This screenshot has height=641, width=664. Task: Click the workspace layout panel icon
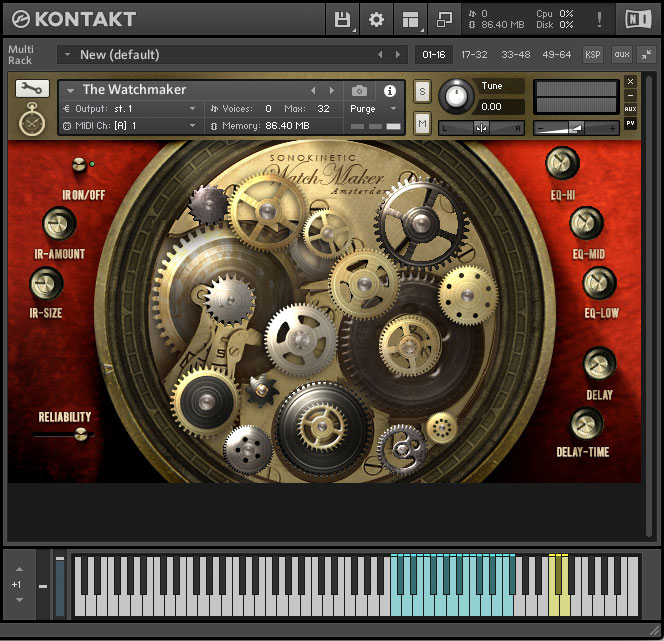point(410,19)
